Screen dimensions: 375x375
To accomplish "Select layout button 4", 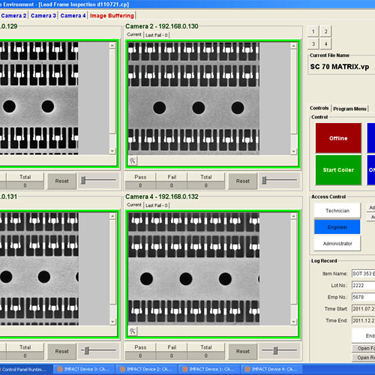I will pos(326,44).
